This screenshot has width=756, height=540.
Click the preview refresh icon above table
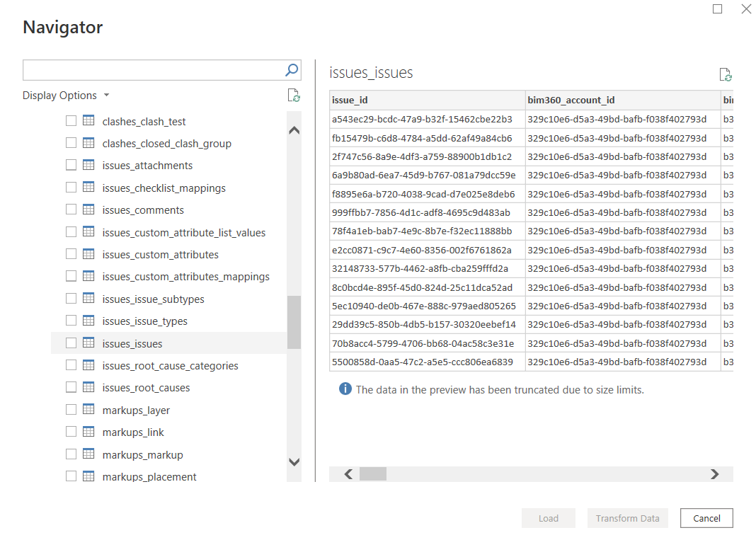tap(725, 75)
